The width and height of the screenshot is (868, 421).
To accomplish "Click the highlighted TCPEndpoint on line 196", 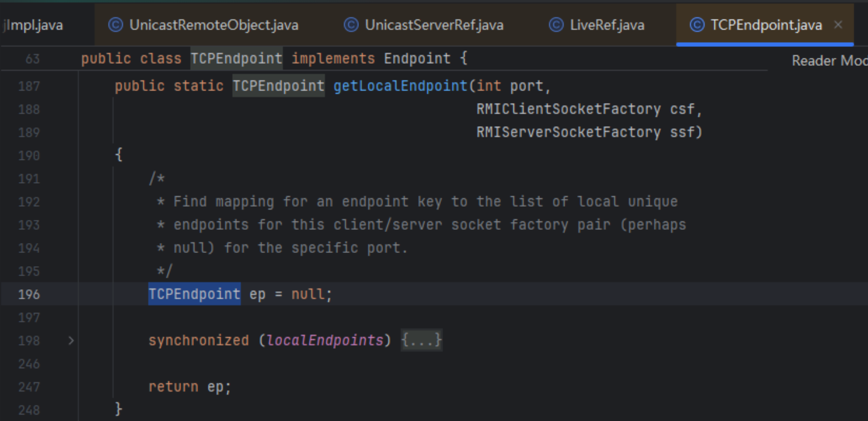I will point(194,294).
